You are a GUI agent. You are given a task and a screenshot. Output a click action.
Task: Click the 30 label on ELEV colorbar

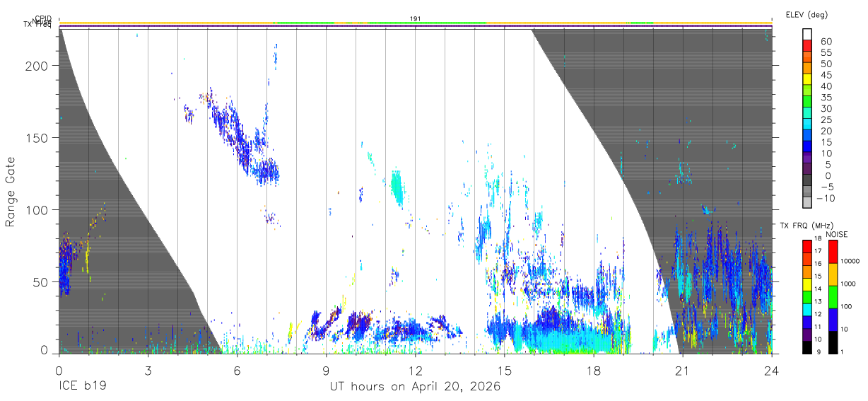(826, 109)
